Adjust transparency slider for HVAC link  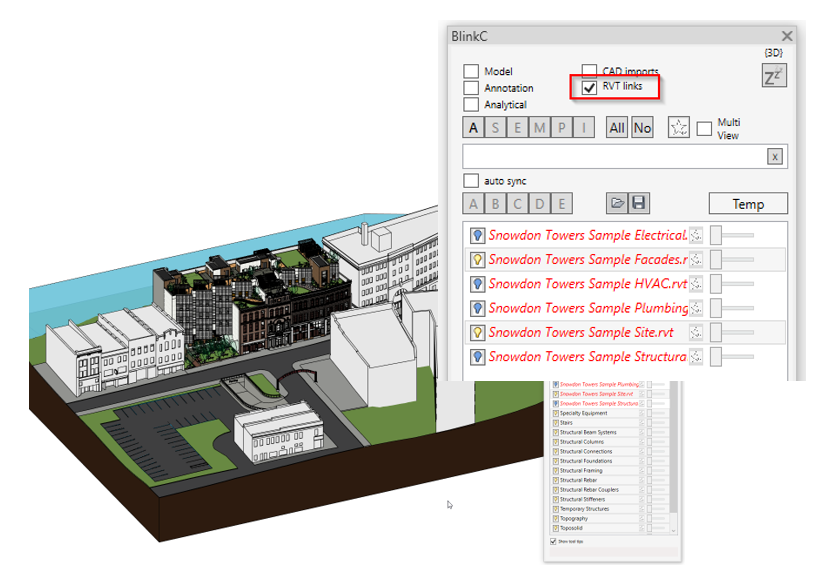[x=732, y=284]
